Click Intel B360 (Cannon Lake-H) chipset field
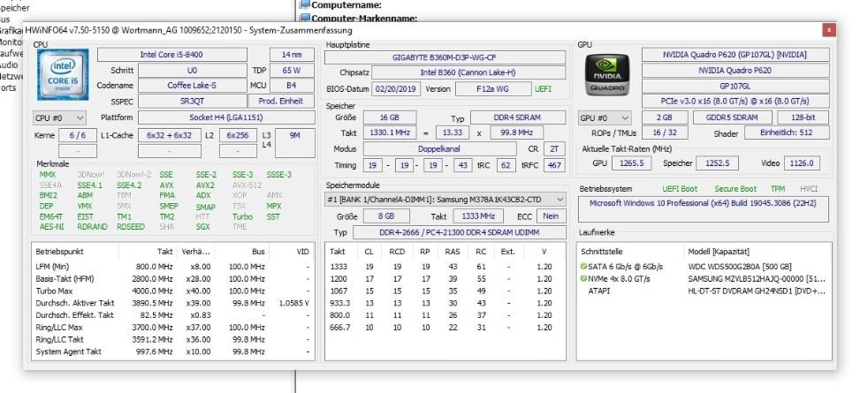 [x=468, y=72]
